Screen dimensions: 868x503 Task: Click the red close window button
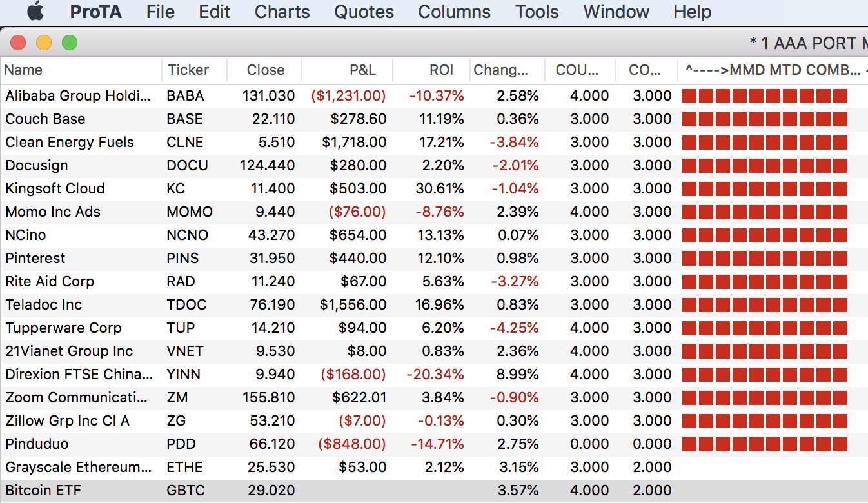18,43
